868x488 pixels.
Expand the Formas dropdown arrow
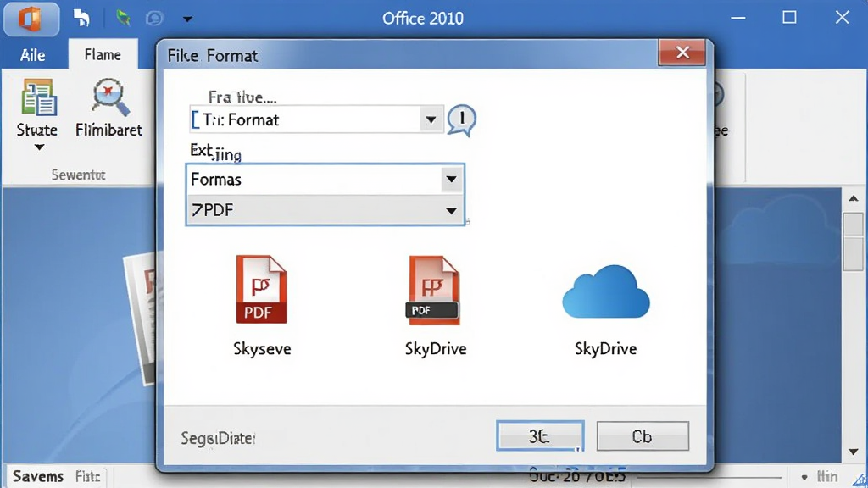(451, 180)
